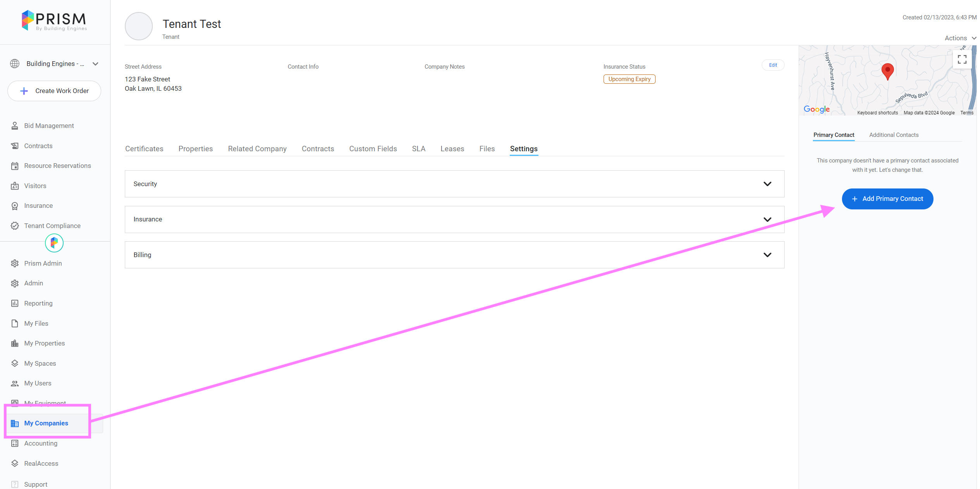
Task: Expand the Security settings section
Action: (x=767, y=184)
